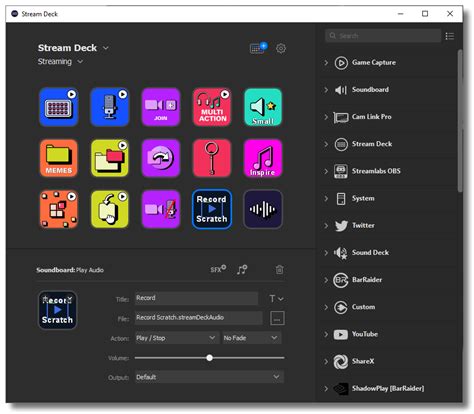Viewport: 474px width, 414px height.
Task: Click the Title field containing Record
Action: (x=196, y=298)
